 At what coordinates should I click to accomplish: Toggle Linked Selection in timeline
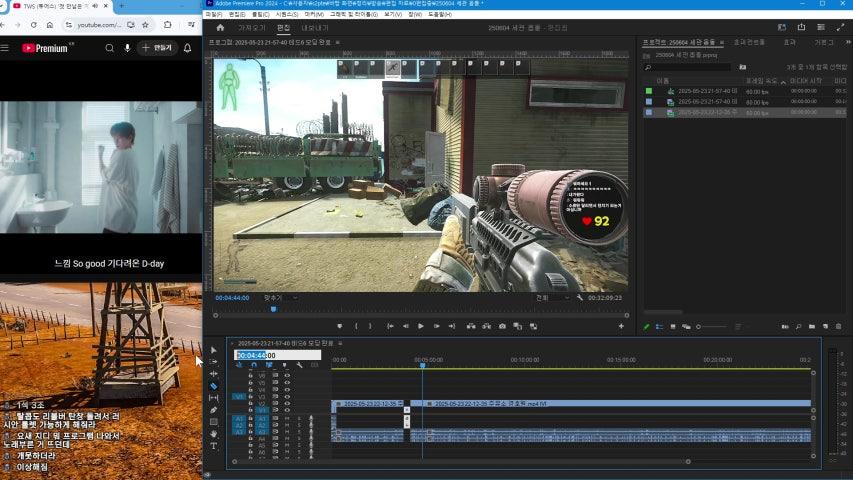[269, 365]
